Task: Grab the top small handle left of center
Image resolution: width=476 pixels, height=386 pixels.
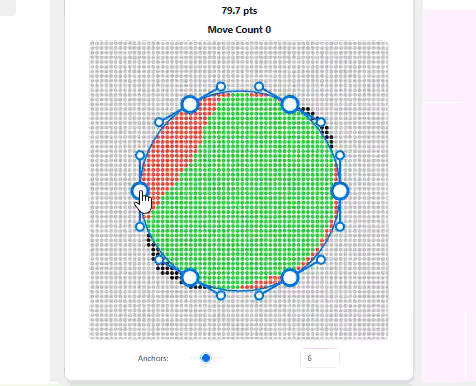Action: point(221,87)
